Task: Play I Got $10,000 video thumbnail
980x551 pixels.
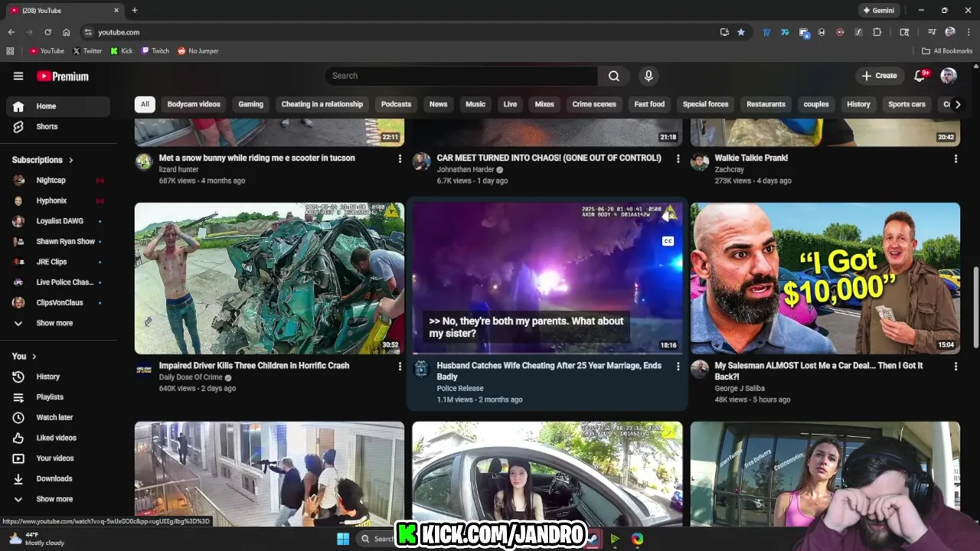Action: click(x=825, y=279)
